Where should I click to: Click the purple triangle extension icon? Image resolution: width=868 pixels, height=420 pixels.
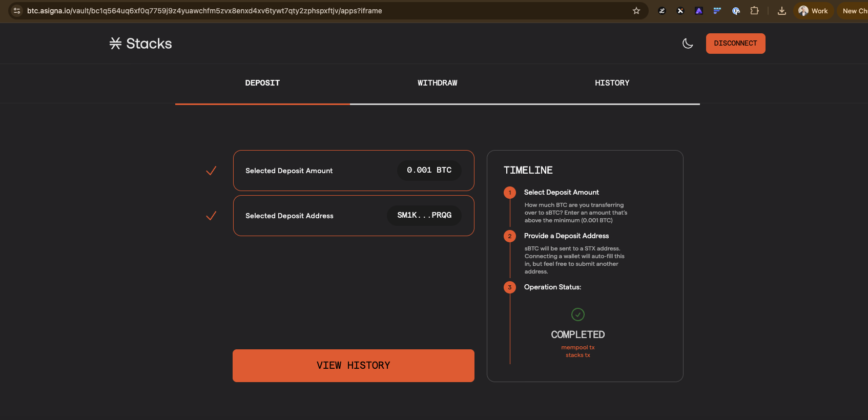[699, 11]
